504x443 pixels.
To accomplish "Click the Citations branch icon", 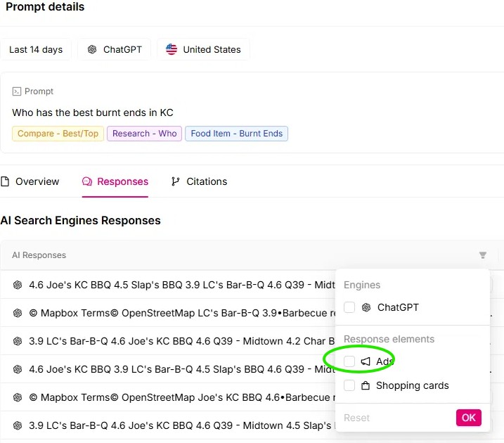I will click(x=175, y=181).
